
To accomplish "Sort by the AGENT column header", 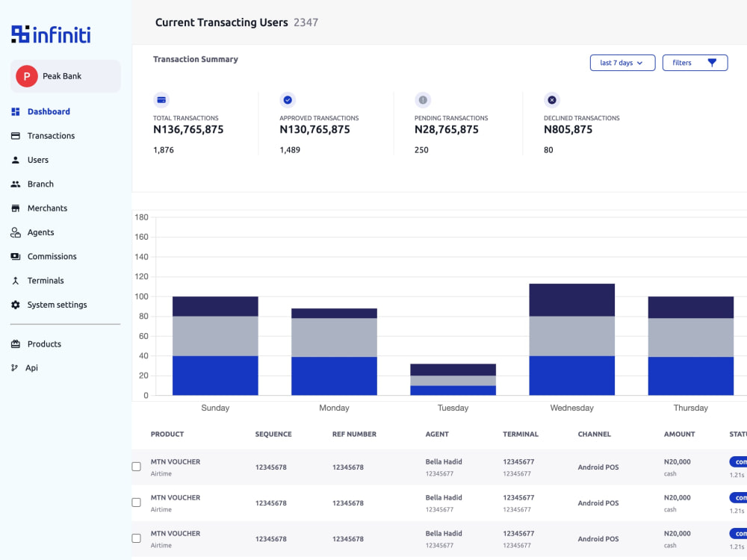I will click(x=437, y=435).
